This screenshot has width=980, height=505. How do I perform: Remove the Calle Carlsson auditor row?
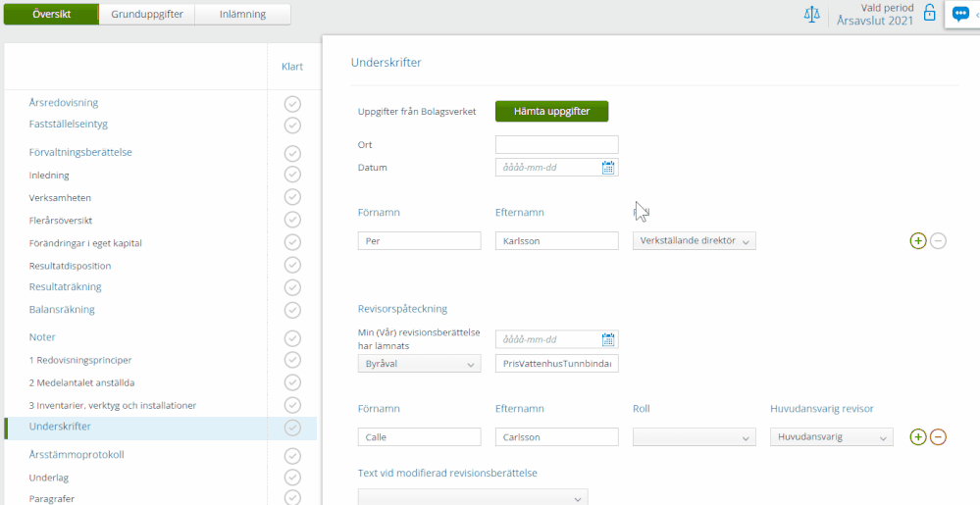pyautogui.click(x=938, y=437)
